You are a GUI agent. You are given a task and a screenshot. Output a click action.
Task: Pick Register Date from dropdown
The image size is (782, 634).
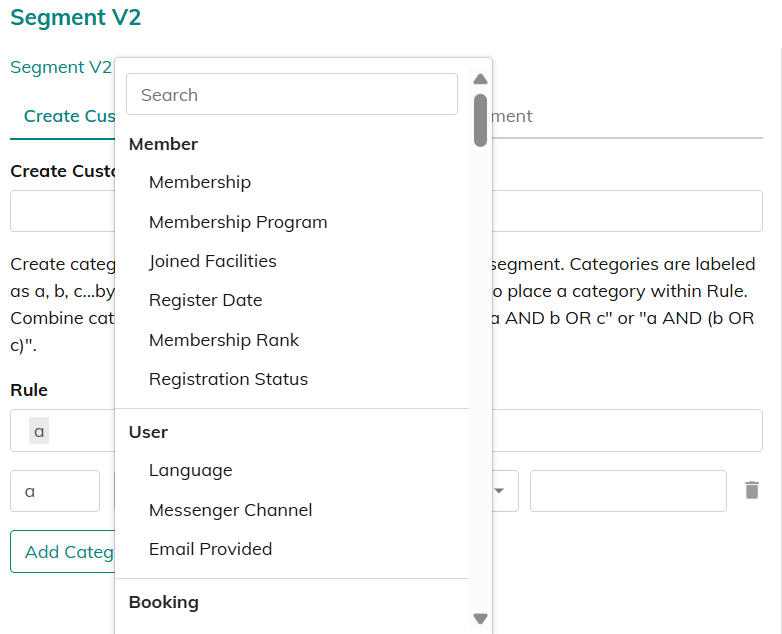point(206,300)
